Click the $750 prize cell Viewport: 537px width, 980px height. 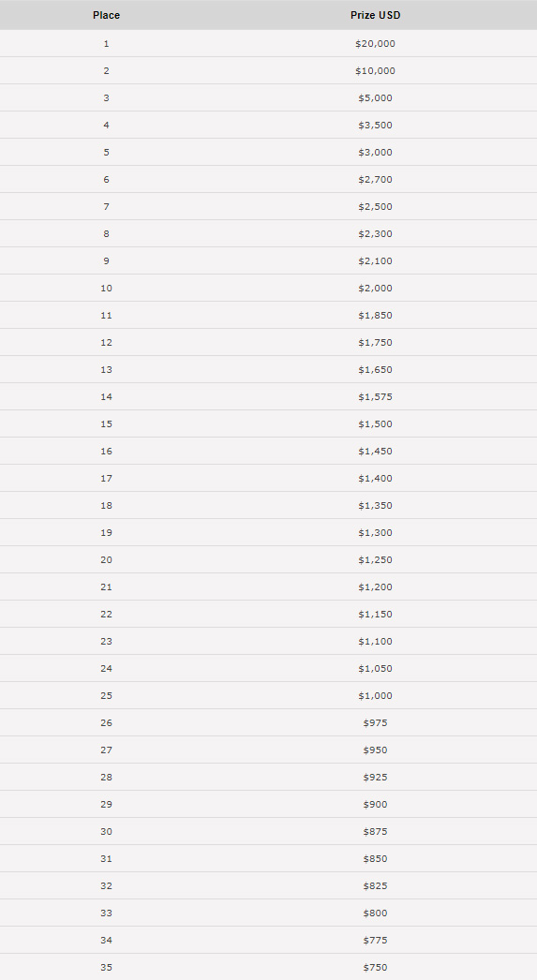click(375, 968)
